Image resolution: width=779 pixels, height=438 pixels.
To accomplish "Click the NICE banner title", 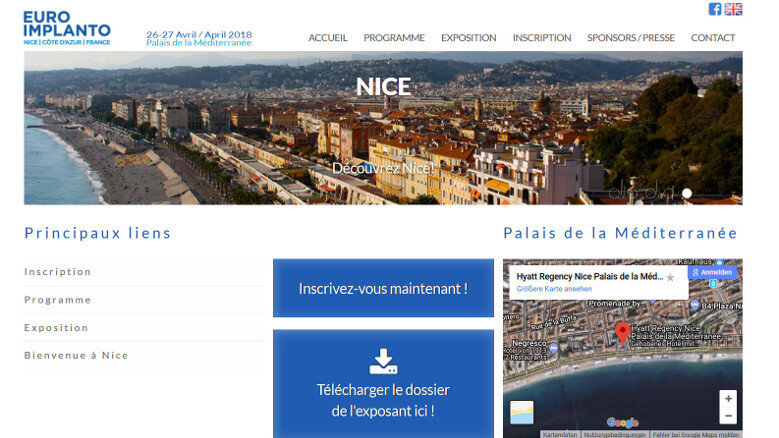I will [383, 87].
